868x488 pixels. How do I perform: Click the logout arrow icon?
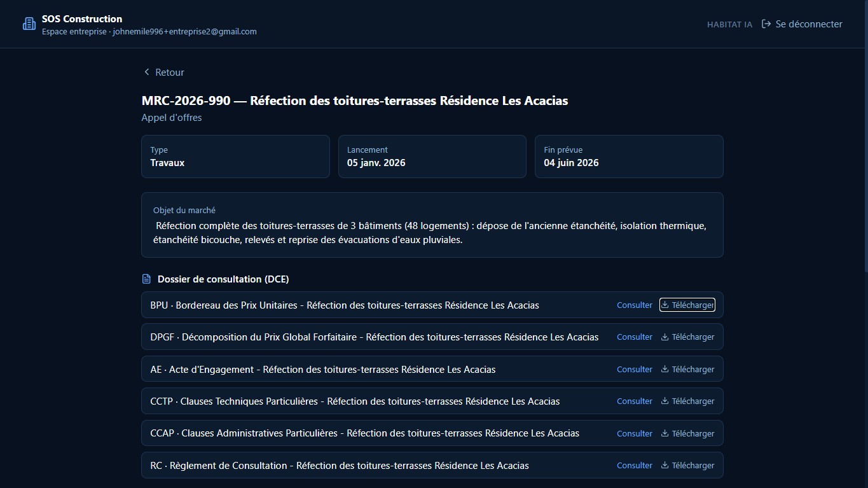coord(766,24)
